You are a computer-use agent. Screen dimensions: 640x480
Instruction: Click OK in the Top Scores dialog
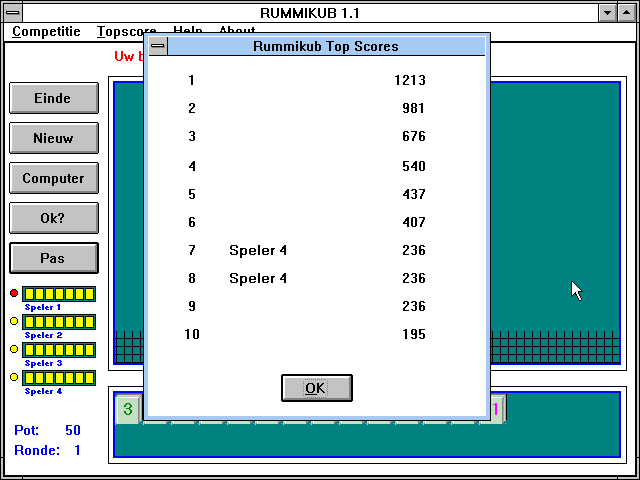(317, 388)
